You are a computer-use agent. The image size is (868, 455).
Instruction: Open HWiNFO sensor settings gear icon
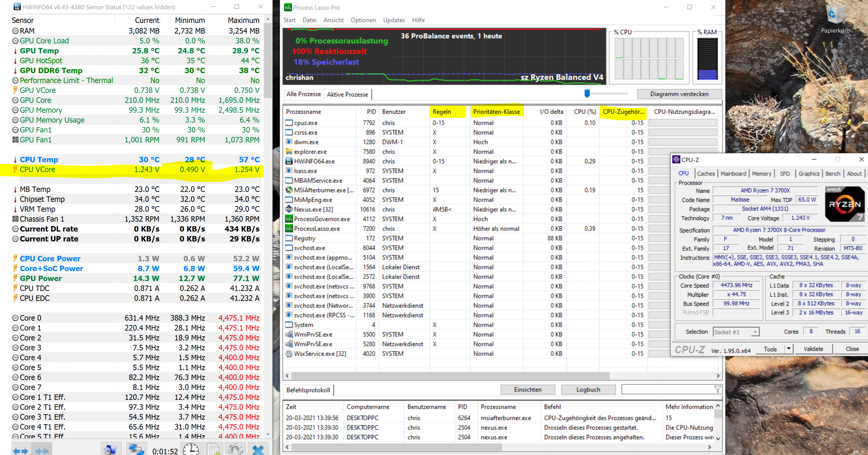coord(235,450)
